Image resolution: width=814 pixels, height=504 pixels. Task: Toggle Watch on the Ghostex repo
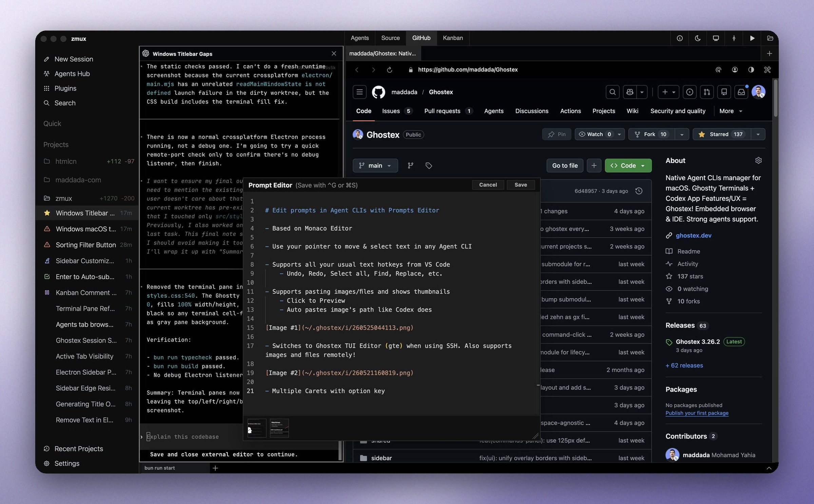[595, 135]
